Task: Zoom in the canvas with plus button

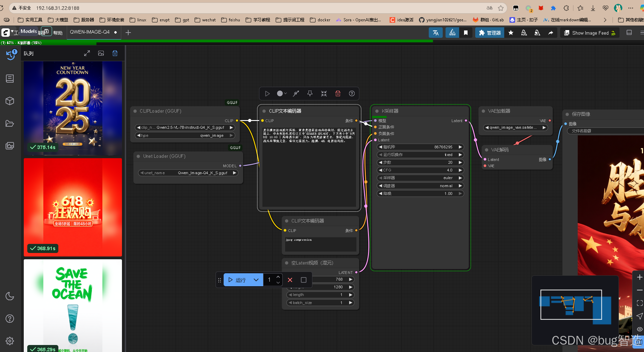Action: coord(639,277)
